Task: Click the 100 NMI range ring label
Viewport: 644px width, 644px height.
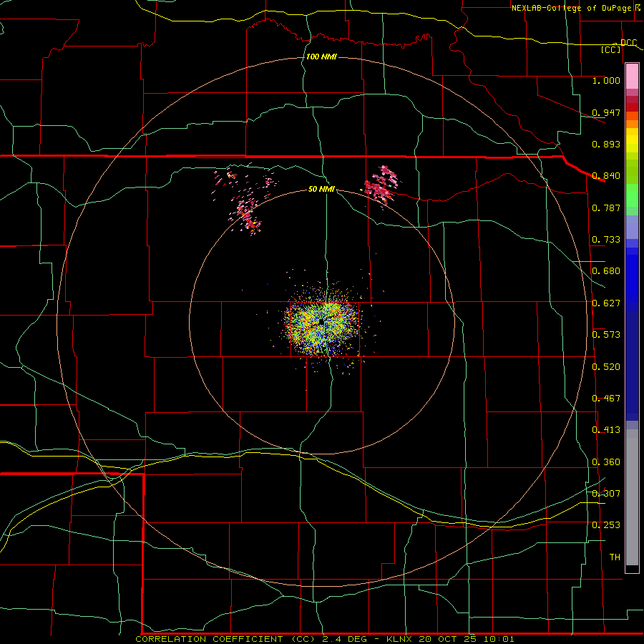Action: (321, 57)
